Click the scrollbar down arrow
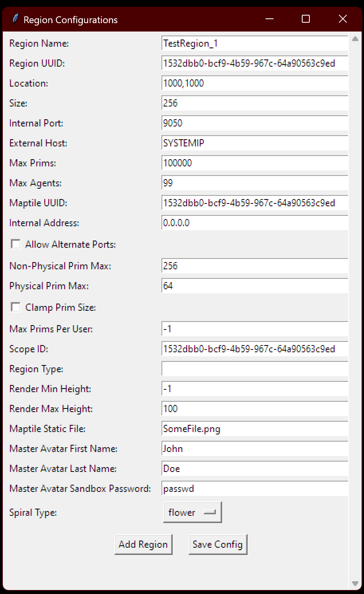The image size is (364, 594). click(x=355, y=584)
